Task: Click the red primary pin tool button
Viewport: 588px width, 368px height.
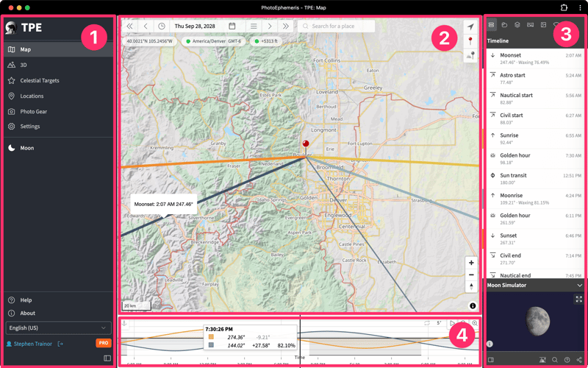Action: click(x=470, y=41)
